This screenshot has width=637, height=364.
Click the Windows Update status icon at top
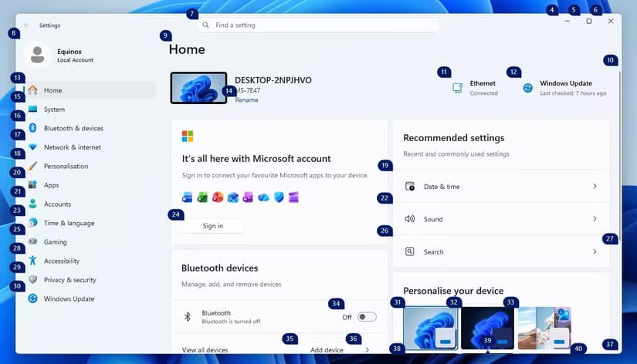pyautogui.click(x=527, y=88)
